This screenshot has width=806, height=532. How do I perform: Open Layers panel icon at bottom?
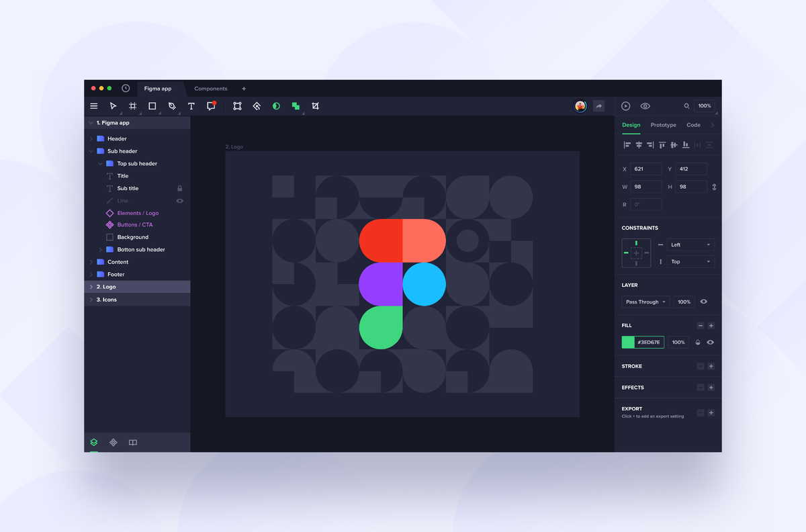[94, 443]
